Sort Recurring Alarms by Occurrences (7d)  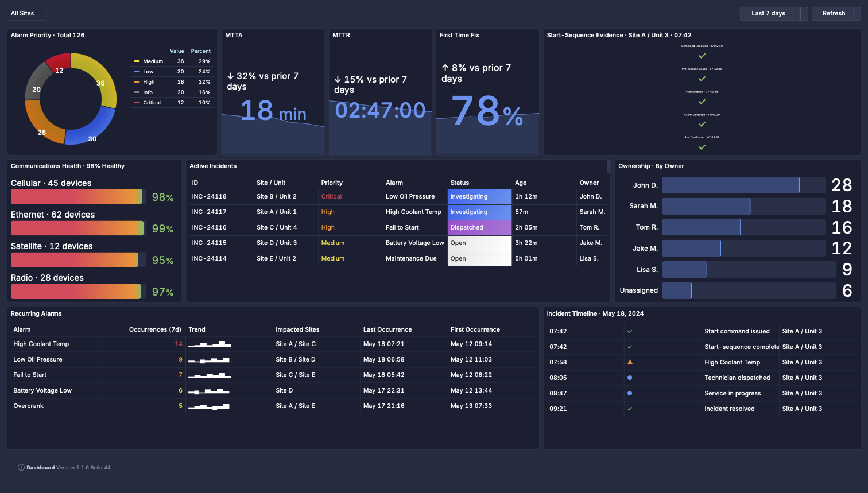pyautogui.click(x=155, y=329)
